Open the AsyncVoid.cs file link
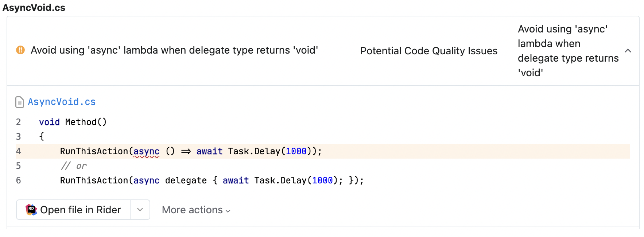644x237 pixels. click(62, 102)
